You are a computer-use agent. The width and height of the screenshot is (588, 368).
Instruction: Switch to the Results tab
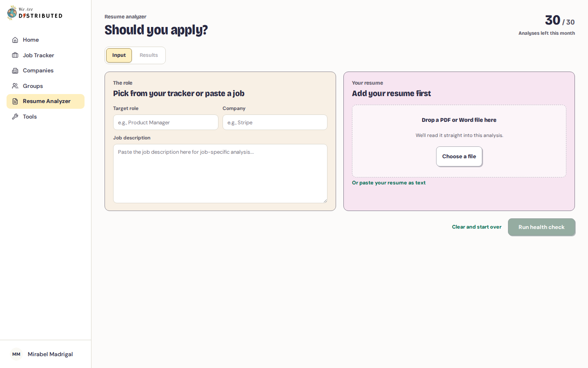tap(149, 55)
